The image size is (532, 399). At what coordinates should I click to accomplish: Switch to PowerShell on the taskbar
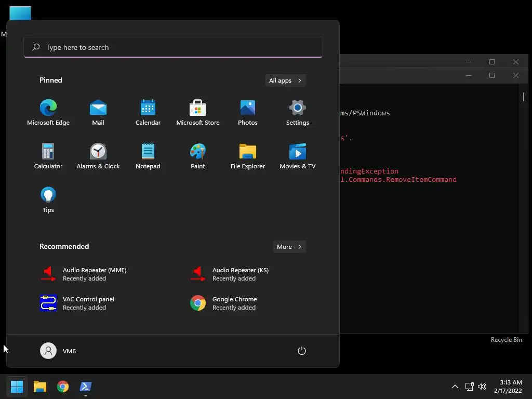coord(86,387)
